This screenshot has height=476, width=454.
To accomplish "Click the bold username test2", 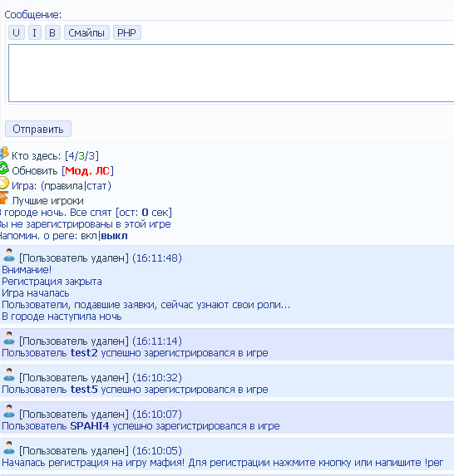I will point(84,353).
